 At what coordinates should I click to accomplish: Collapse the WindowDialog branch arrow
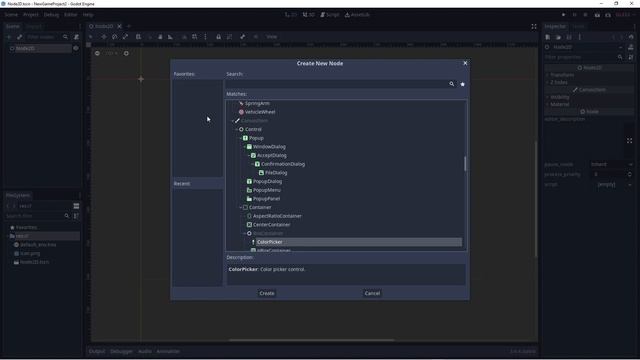[x=245, y=147]
